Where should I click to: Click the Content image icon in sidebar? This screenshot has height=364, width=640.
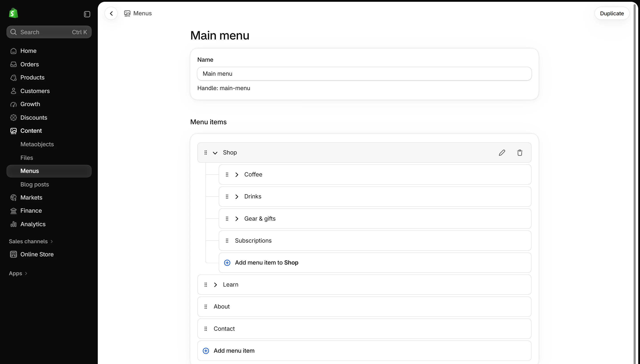pos(14,131)
